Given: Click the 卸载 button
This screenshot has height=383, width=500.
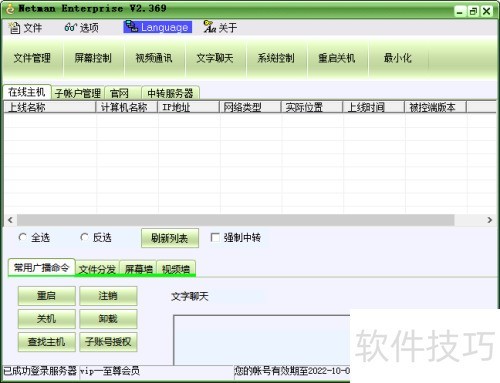Looking at the screenshot, I should 108,319.
